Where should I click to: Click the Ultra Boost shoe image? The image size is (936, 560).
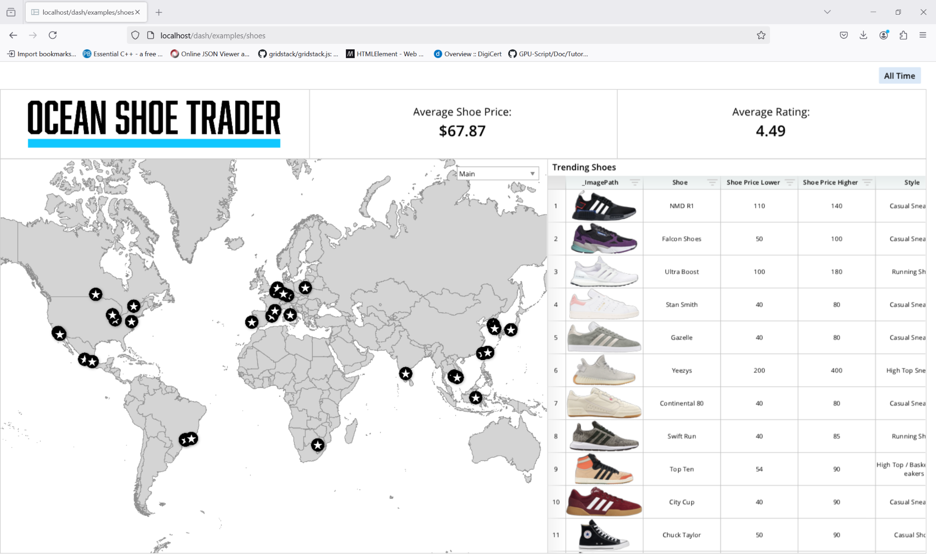604,272
